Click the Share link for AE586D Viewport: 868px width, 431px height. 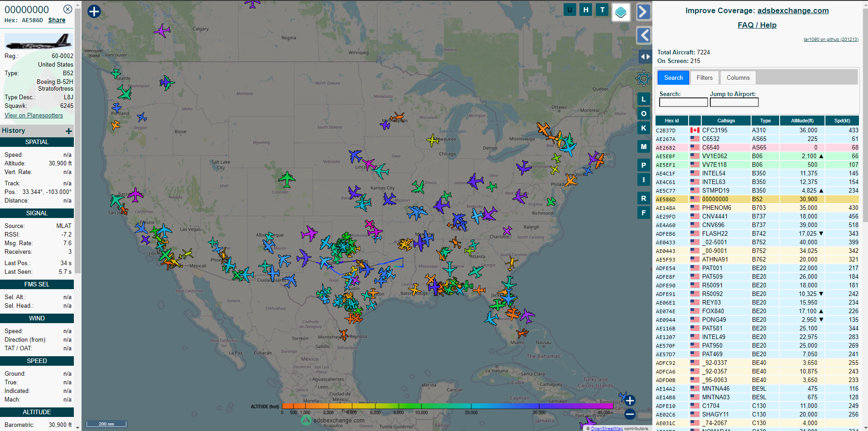57,20
